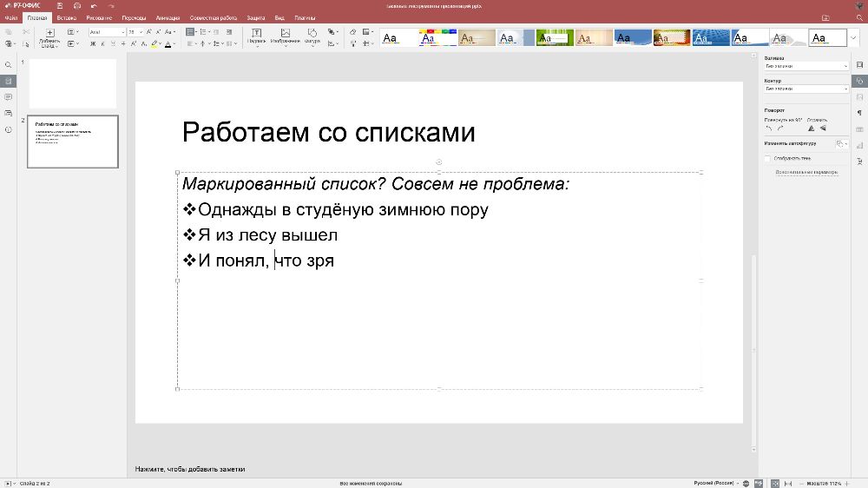The width and height of the screenshot is (868, 488).
Task: Click the Добавить слайд button
Action: (x=50, y=37)
